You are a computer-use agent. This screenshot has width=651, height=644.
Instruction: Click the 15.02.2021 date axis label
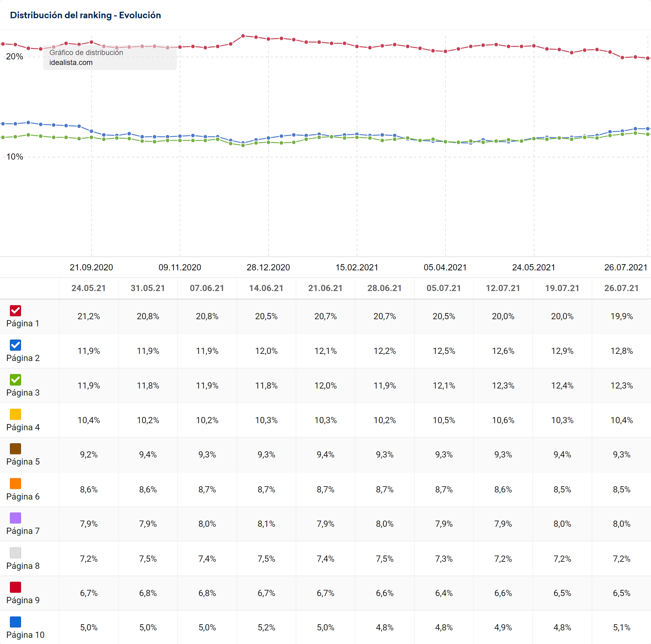[x=357, y=268]
